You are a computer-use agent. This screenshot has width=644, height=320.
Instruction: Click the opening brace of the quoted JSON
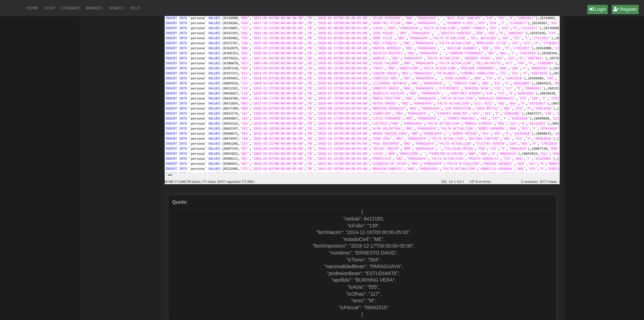point(362,212)
